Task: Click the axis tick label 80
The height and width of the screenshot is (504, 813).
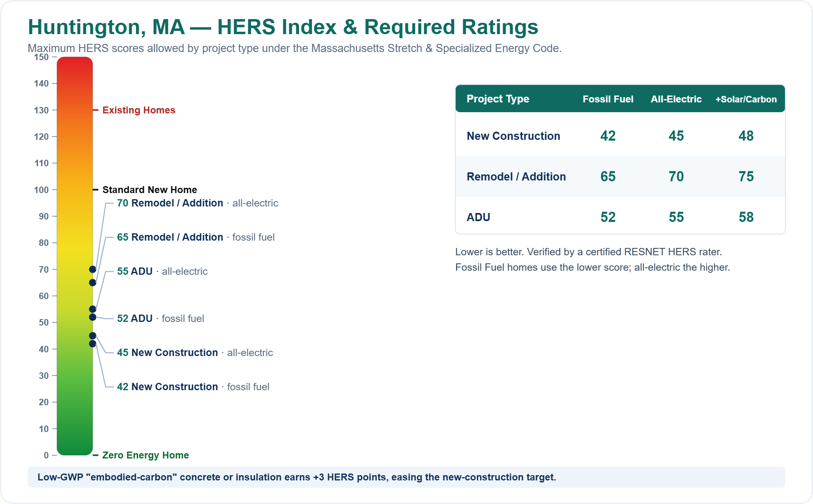Action: pos(44,243)
